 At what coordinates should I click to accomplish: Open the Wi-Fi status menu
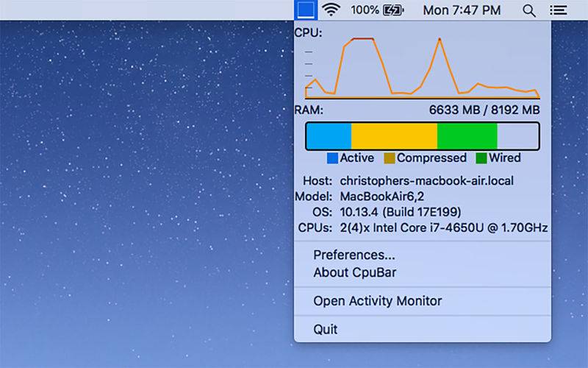[331, 10]
